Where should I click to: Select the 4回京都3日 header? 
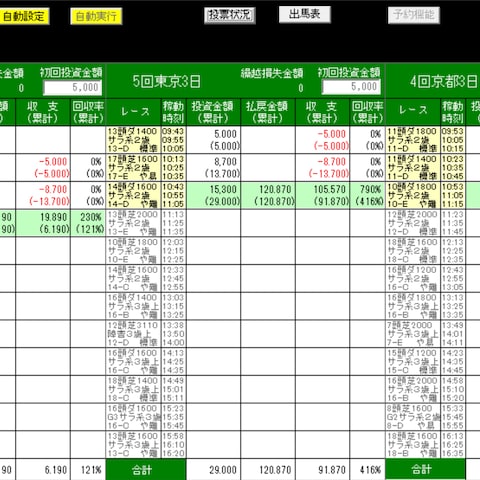pos(443,81)
